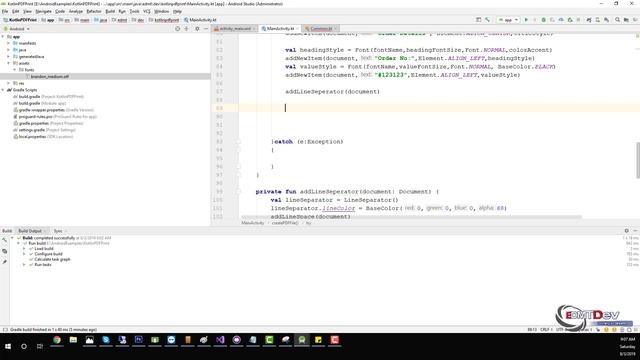Viewport: 640px width, 360px height.
Task: Open Skype from the taskbar
Action: click(x=106, y=340)
